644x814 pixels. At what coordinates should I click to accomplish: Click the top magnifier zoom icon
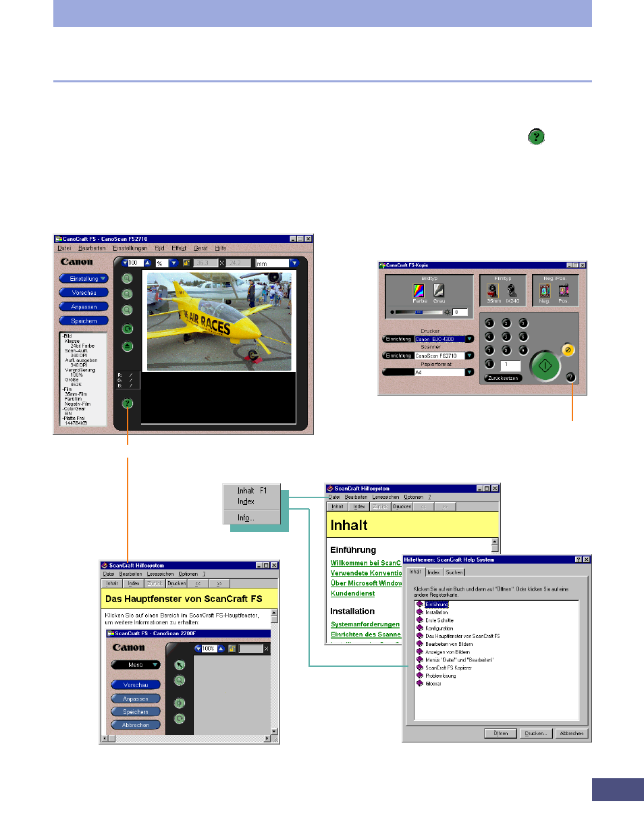coord(128,278)
